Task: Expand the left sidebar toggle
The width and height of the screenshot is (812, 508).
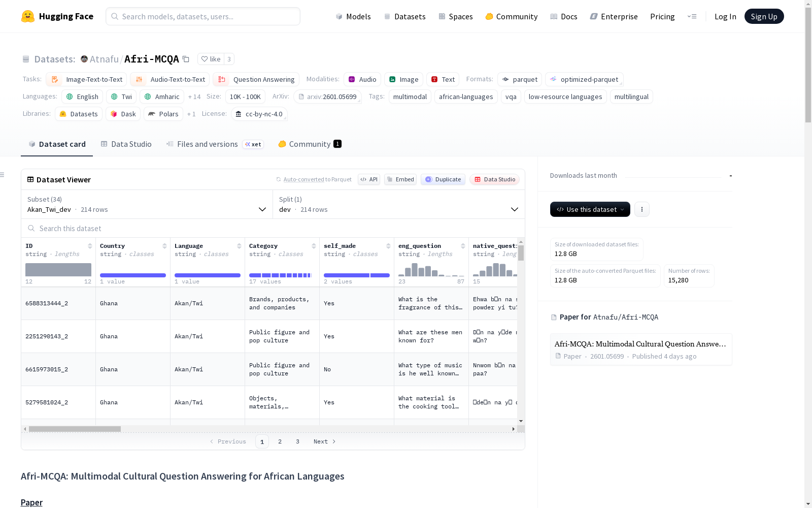Action: coord(3,175)
